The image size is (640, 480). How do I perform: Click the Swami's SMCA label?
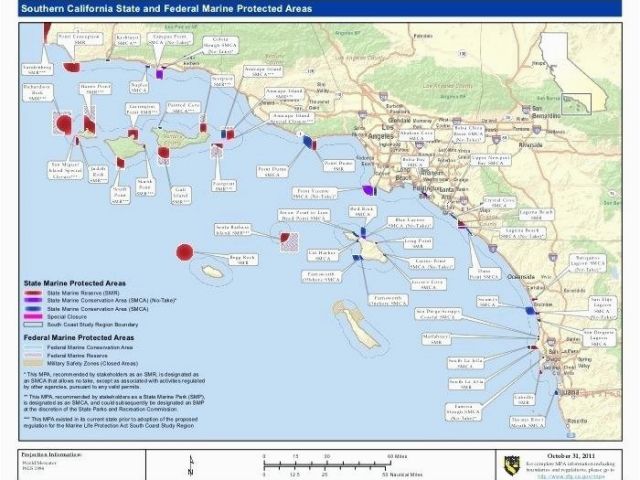[487, 302]
